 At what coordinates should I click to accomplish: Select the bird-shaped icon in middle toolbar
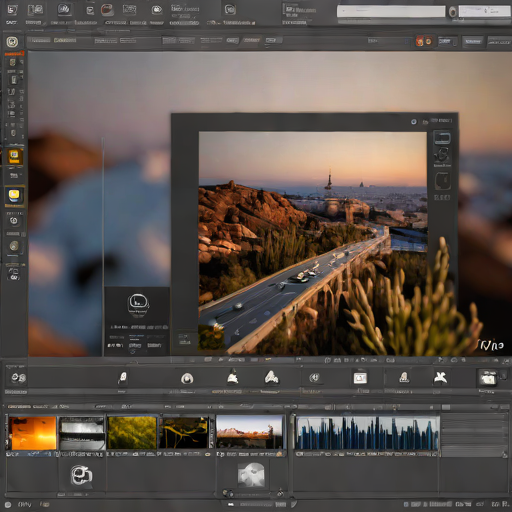pos(440,377)
